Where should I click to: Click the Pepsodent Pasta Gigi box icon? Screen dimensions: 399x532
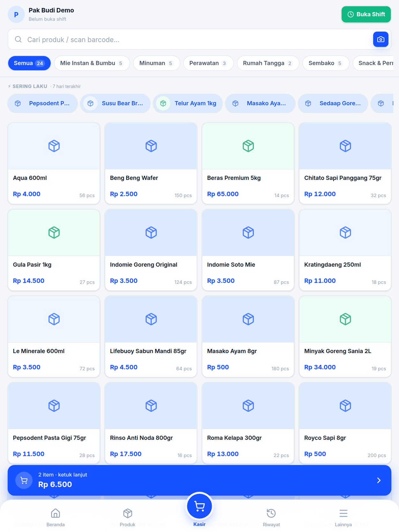coord(54,406)
